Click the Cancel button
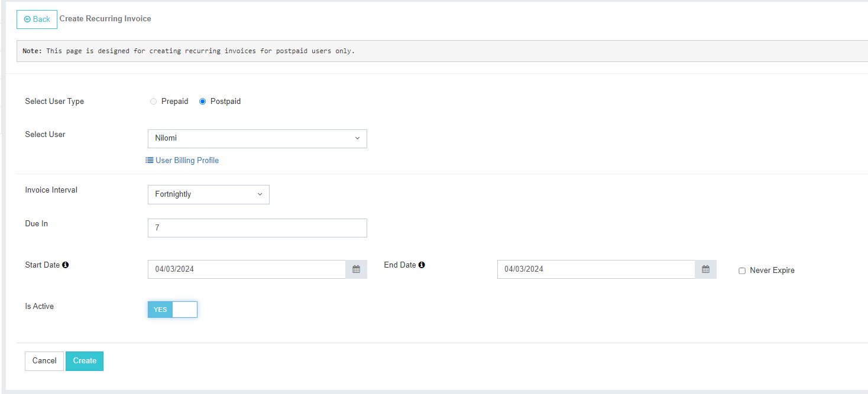Image resolution: width=868 pixels, height=394 pixels. (44, 361)
